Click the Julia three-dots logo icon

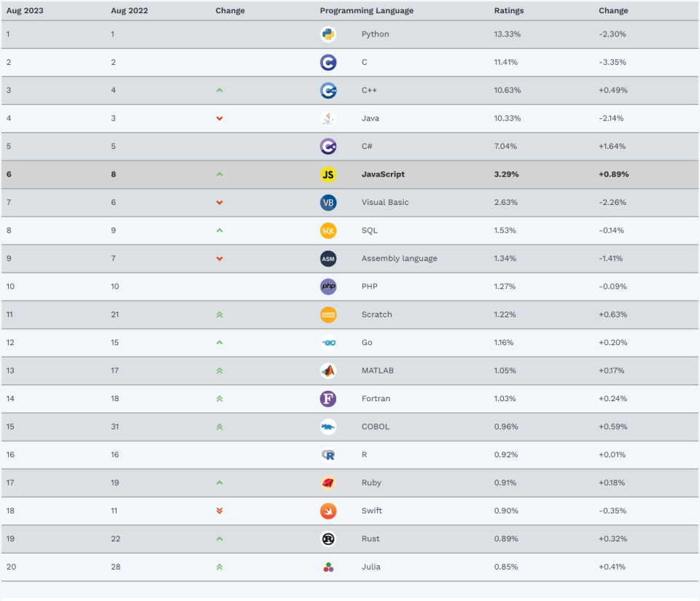pyautogui.click(x=328, y=567)
